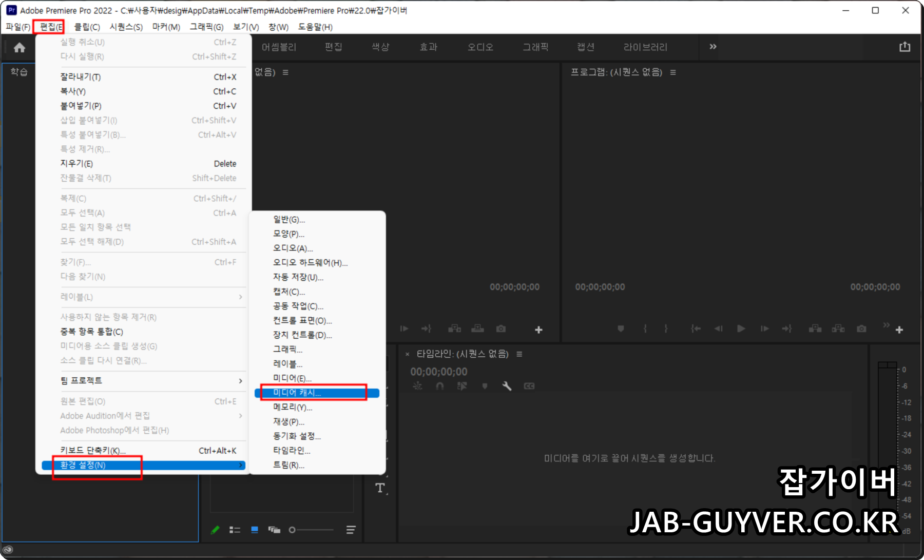The height and width of the screenshot is (560, 924).
Task: Select 키보드 단축키(K)... menu item
Action: click(x=143, y=451)
